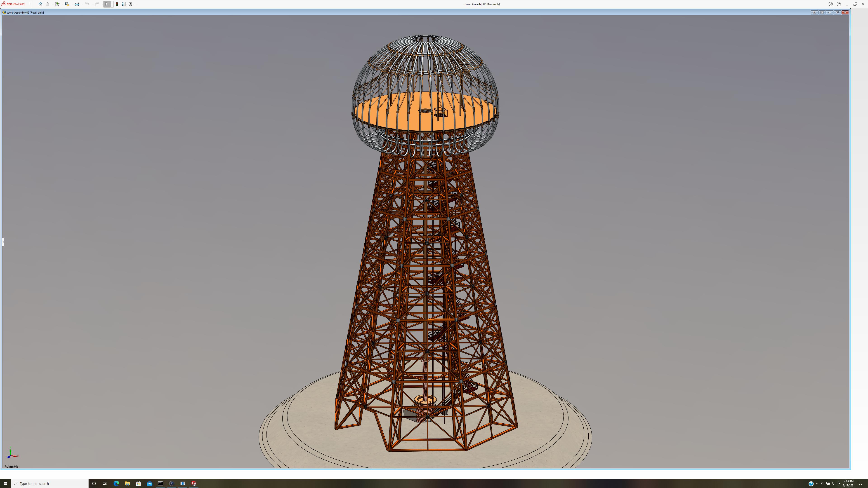Expand the Options gear dropdown arrow
The width and height of the screenshot is (868, 488).
(x=135, y=4)
